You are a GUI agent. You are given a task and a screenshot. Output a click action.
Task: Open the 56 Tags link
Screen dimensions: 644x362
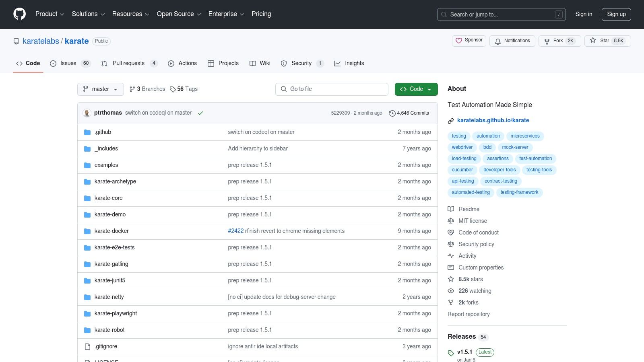click(184, 89)
